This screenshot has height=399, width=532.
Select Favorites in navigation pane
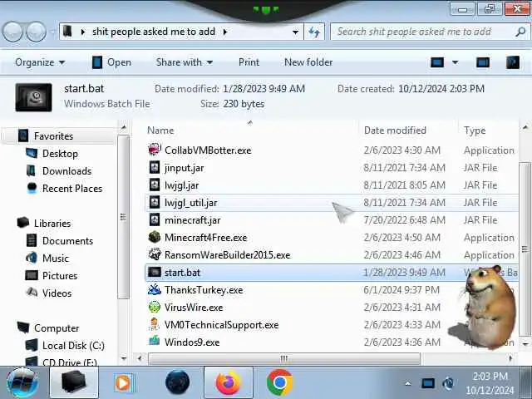53,136
